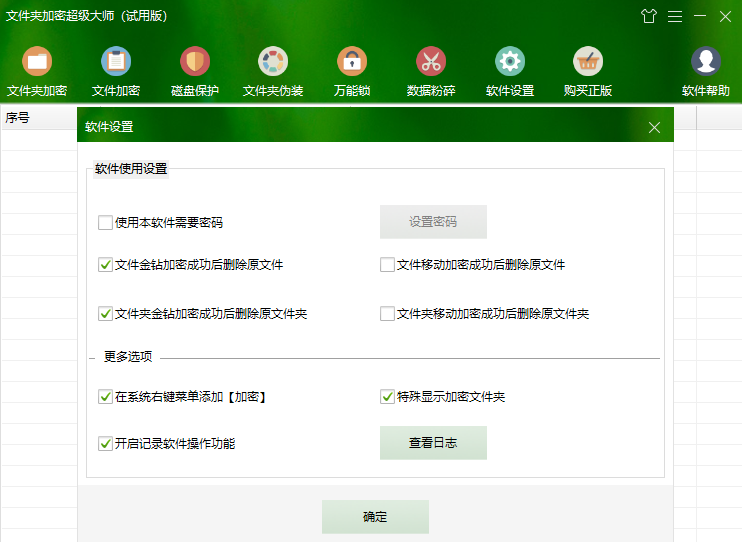Click the 查看日志 view log button

coord(433,443)
